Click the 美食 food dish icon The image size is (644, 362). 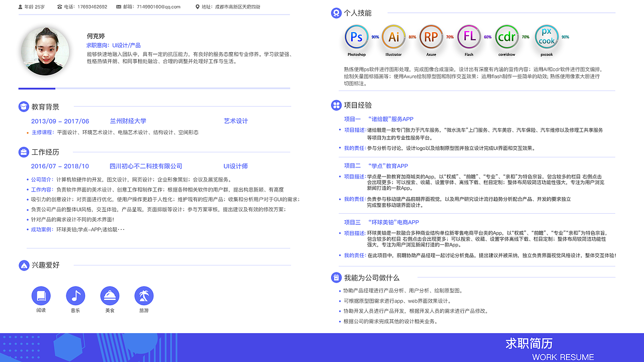(x=110, y=296)
